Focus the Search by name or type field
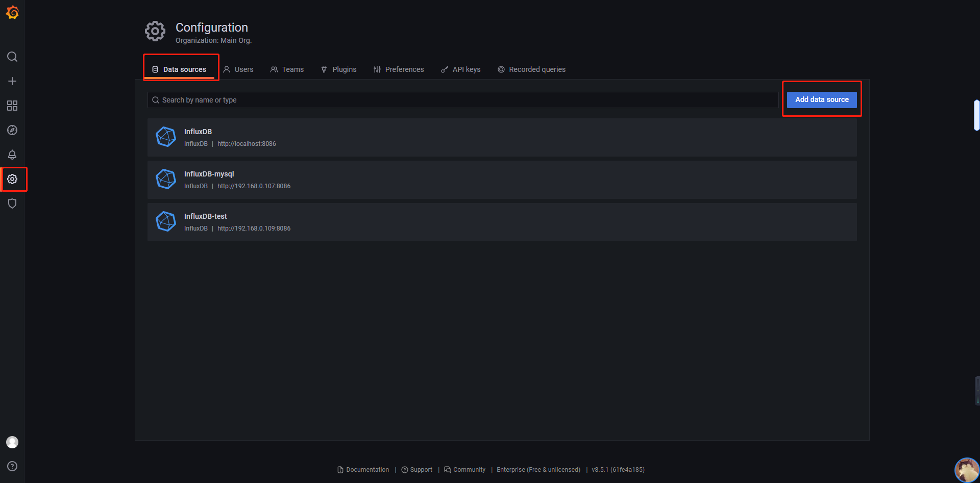Screen dimensions: 980x483 click(x=463, y=100)
